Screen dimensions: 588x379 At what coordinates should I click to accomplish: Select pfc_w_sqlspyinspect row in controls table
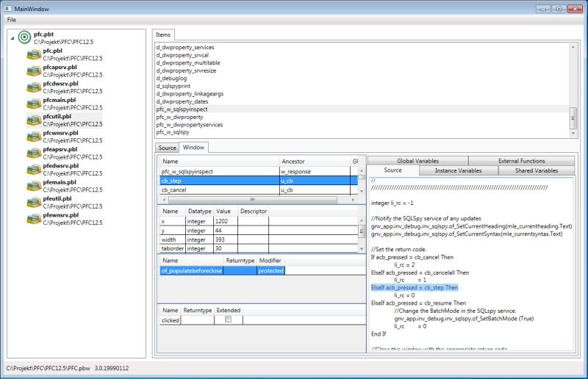[x=259, y=171]
